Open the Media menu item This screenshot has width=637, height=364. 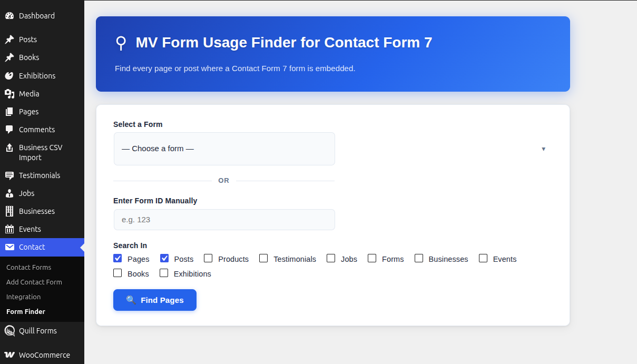click(x=42, y=94)
